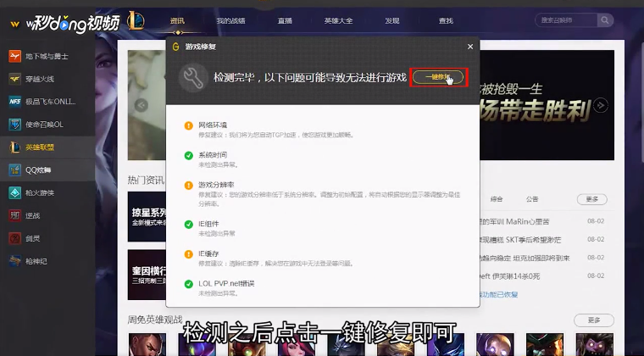Select 游戏分辨率 item text
This screenshot has height=356, width=644.
(216, 185)
